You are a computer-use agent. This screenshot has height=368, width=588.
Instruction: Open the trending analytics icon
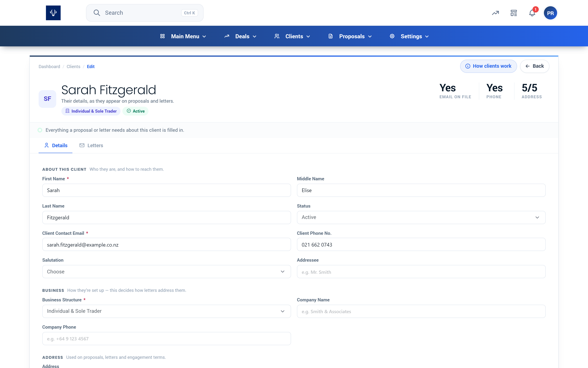[x=495, y=13]
